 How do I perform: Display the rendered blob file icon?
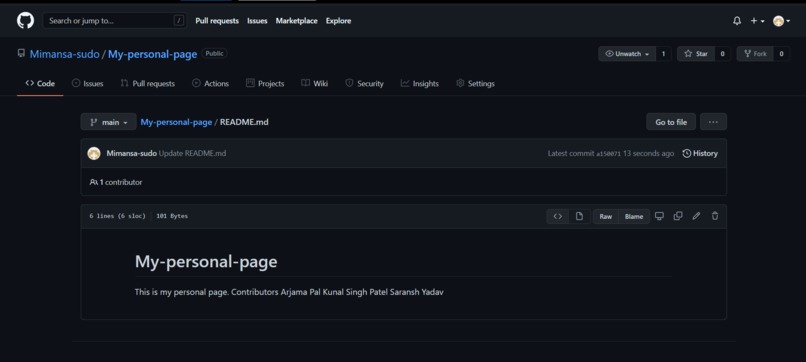[579, 216]
